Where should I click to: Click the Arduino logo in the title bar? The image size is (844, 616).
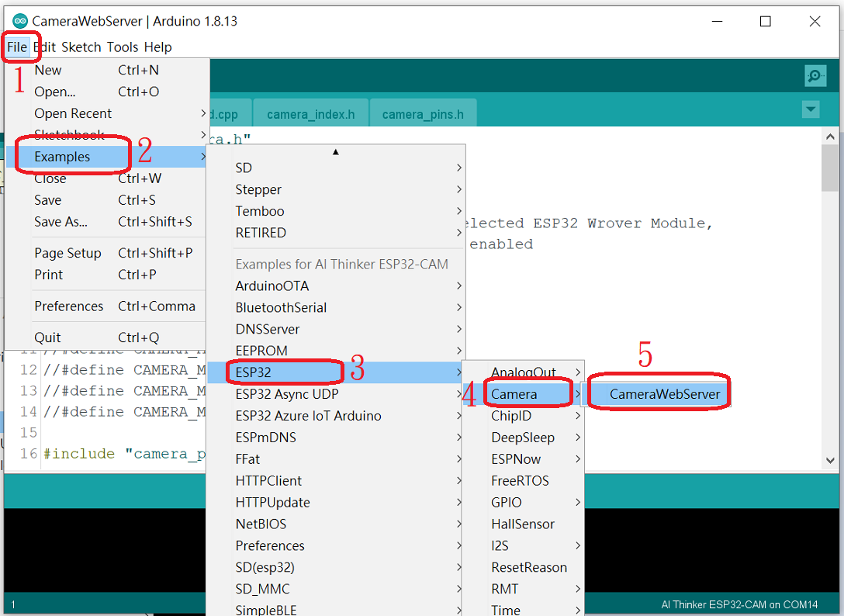coord(20,21)
